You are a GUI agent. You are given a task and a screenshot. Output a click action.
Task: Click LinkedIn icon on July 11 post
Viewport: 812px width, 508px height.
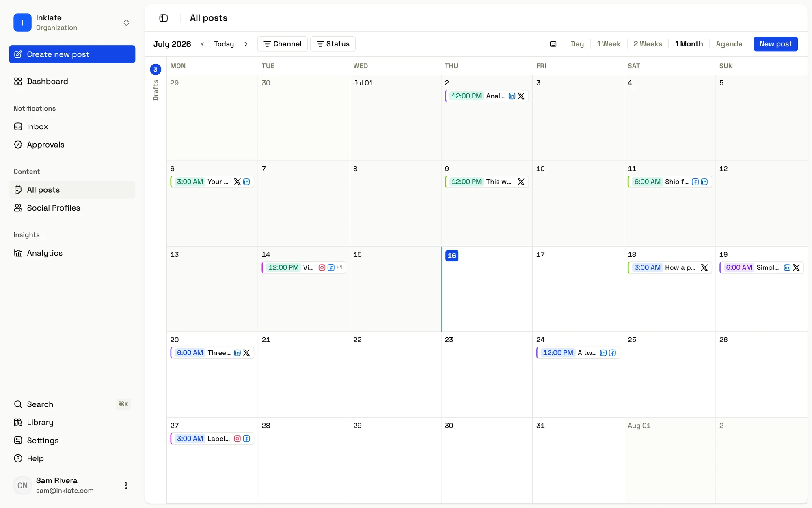coord(704,182)
